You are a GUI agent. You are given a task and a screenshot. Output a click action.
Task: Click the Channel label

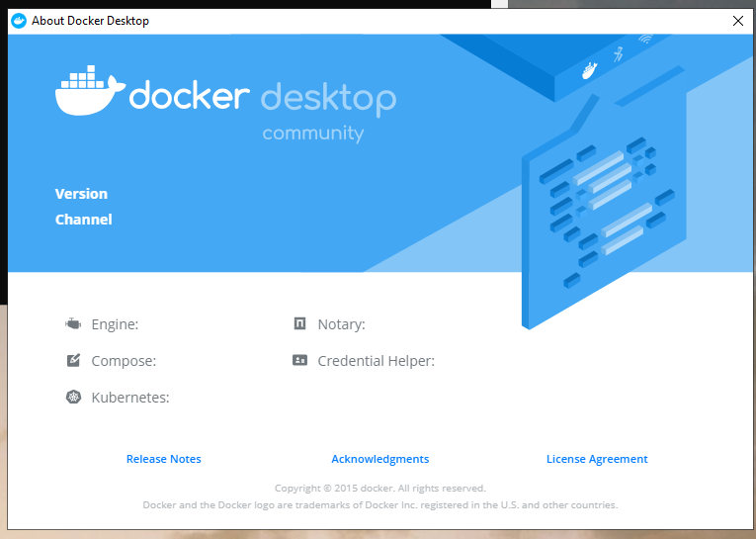[x=83, y=220]
